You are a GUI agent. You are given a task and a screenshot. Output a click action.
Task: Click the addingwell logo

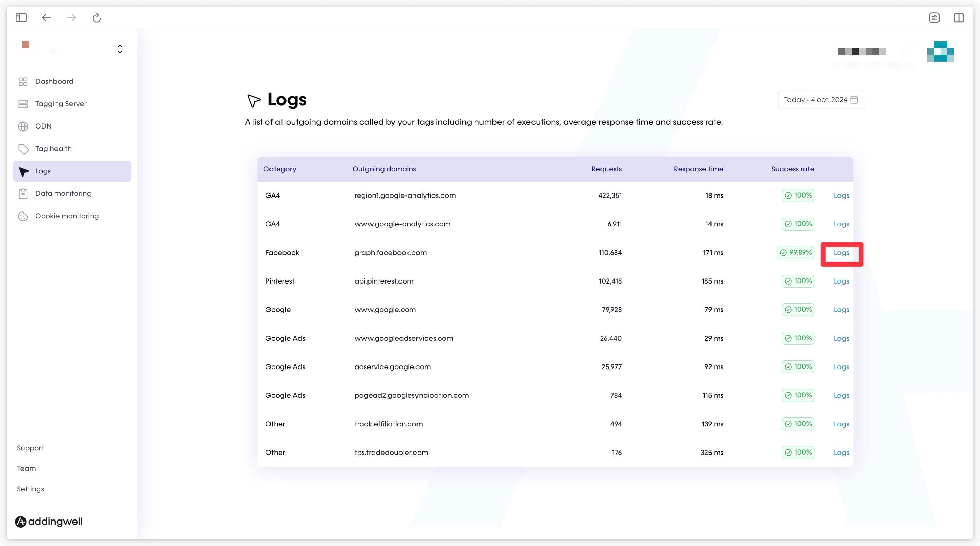(48, 521)
